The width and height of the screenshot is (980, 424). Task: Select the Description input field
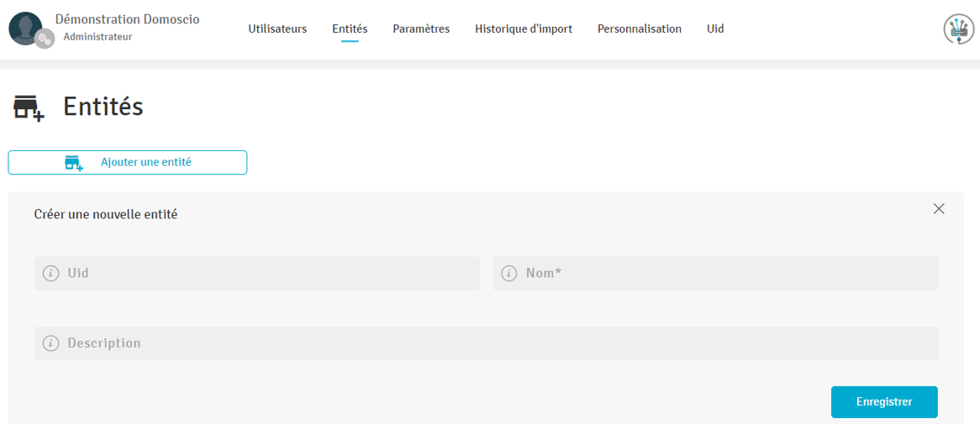496,343
